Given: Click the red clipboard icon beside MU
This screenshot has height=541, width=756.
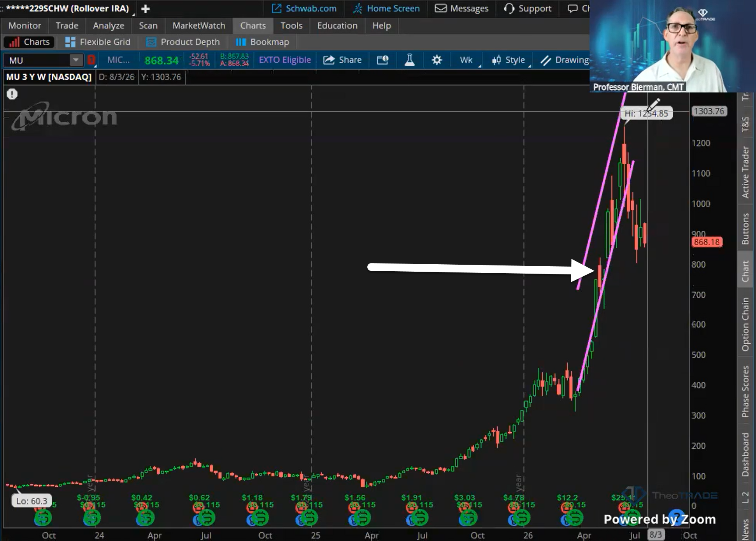Looking at the screenshot, I should point(91,60).
